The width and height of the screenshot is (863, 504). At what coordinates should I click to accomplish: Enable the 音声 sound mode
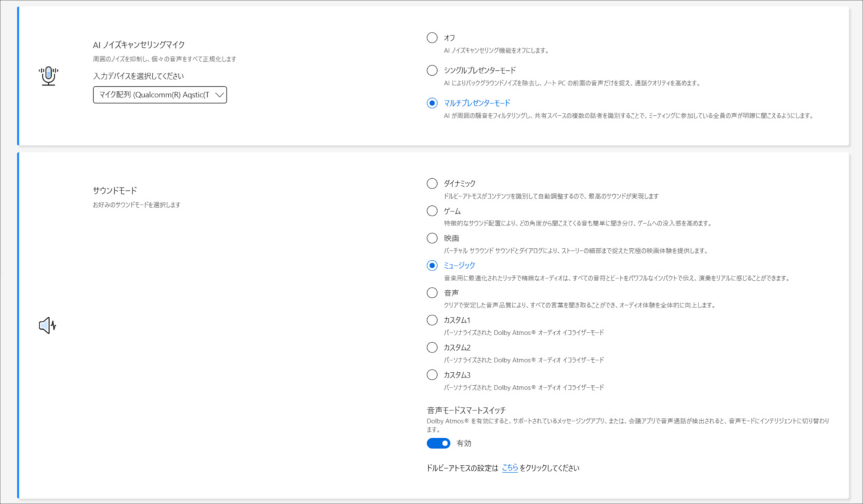click(x=432, y=293)
